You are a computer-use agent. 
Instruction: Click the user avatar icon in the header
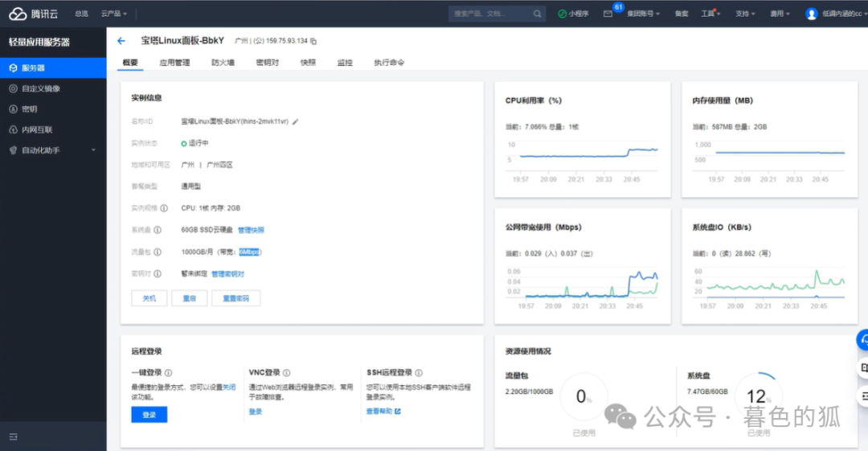click(811, 14)
